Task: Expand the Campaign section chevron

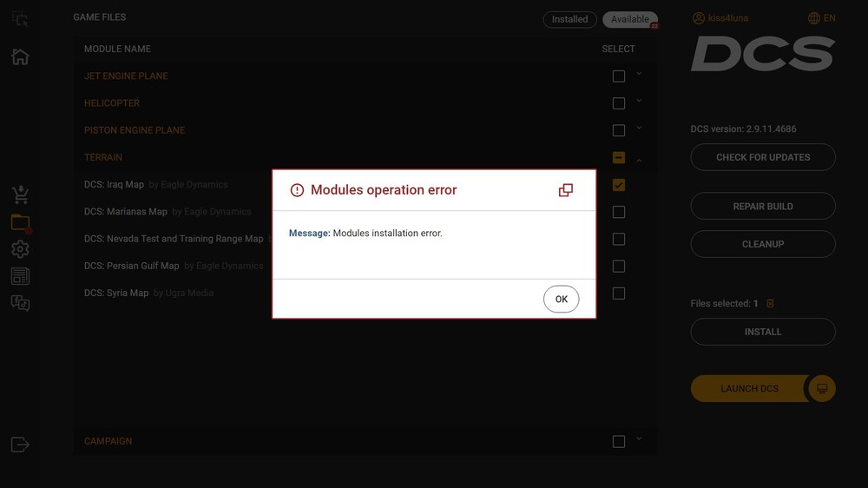Action: tap(640, 439)
